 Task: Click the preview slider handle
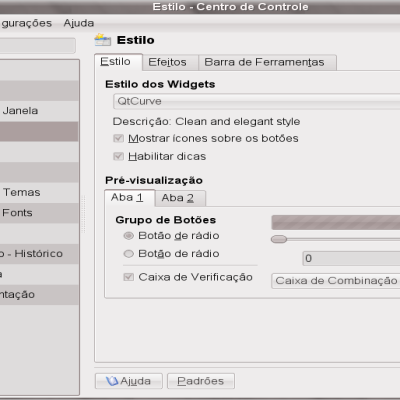[x=279, y=239]
